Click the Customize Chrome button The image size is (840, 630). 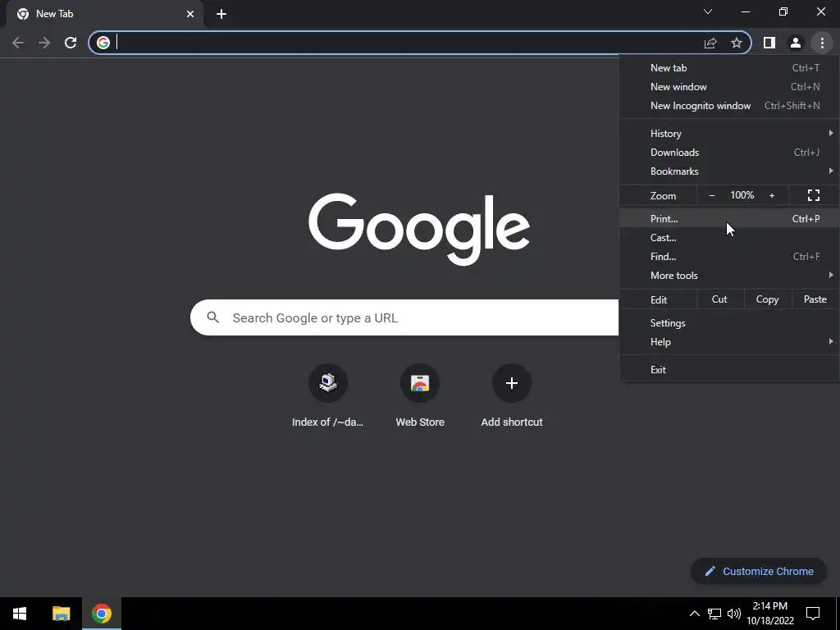(x=759, y=572)
